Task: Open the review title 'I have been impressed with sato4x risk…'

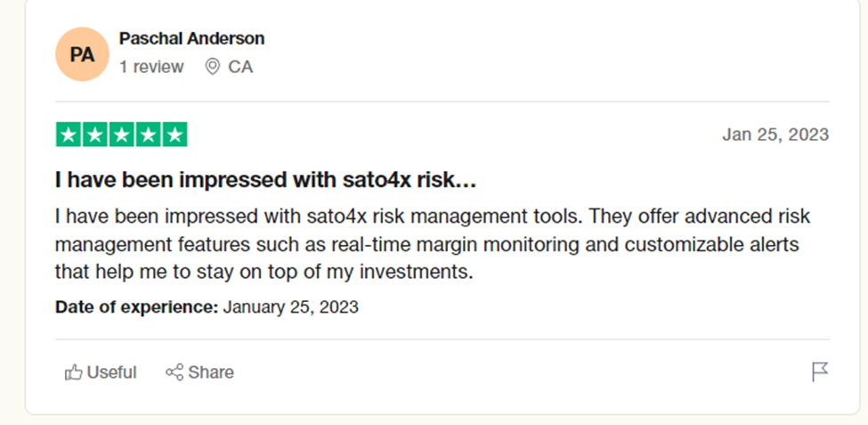Action: point(265,181)
